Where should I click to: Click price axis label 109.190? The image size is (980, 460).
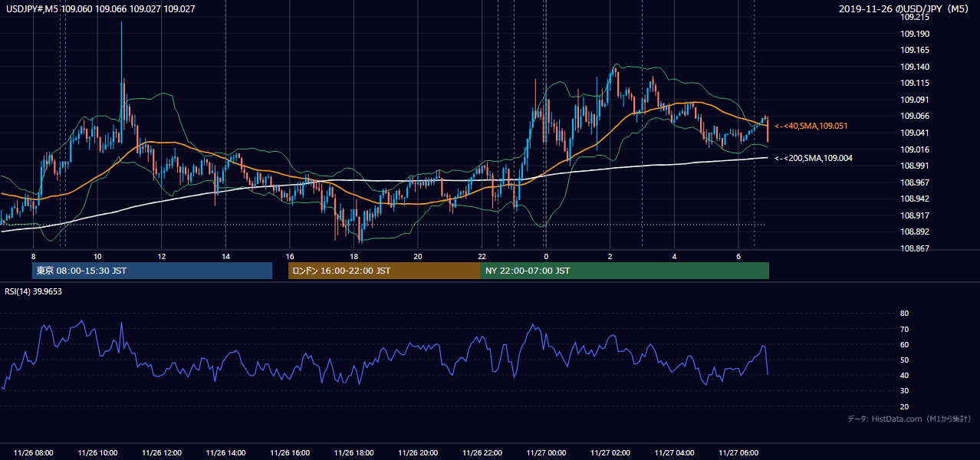coord(914,34)
